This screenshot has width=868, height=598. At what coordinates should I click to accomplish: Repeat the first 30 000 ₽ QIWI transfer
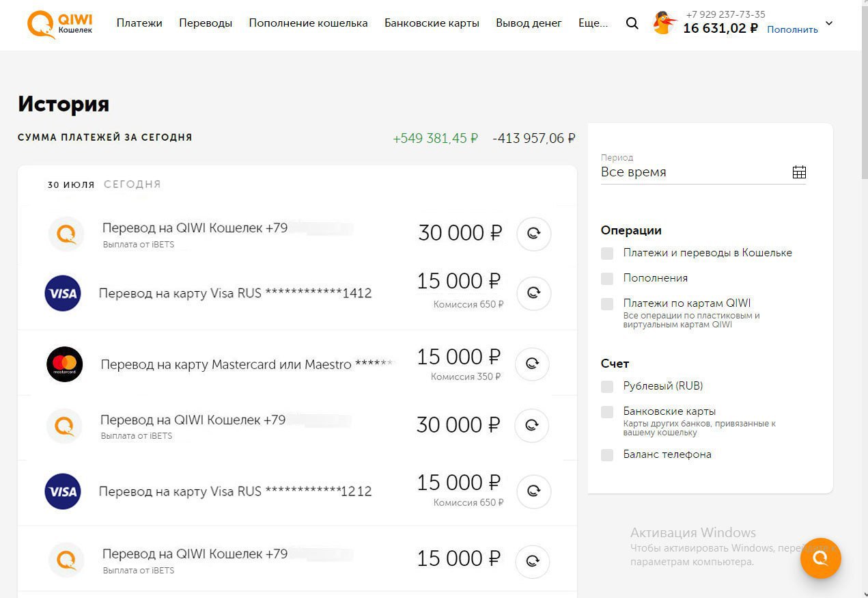[x=534, y=234]
